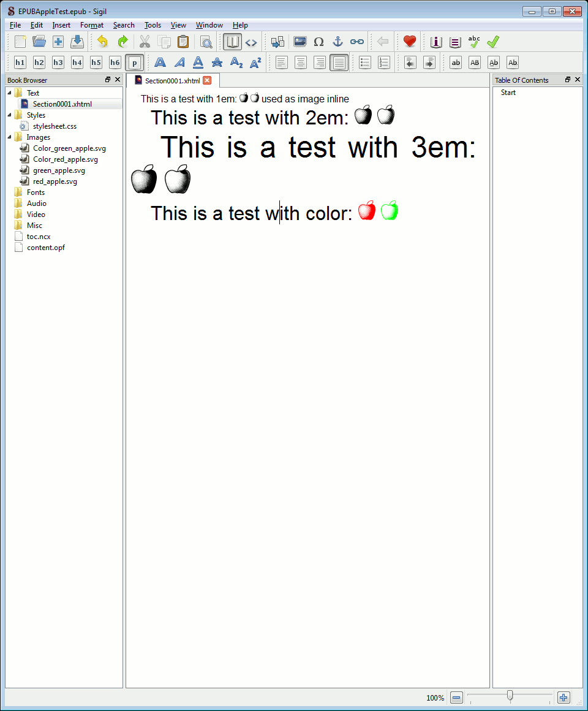
Task: Select content.opf file
Action: click(x=45, y=248)
